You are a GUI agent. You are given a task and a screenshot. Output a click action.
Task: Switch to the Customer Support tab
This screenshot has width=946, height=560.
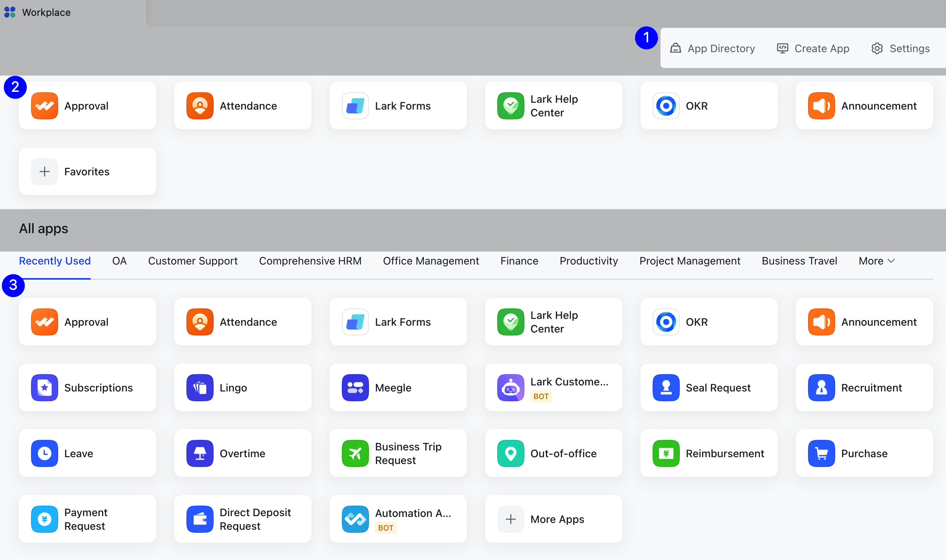[193, 261]
